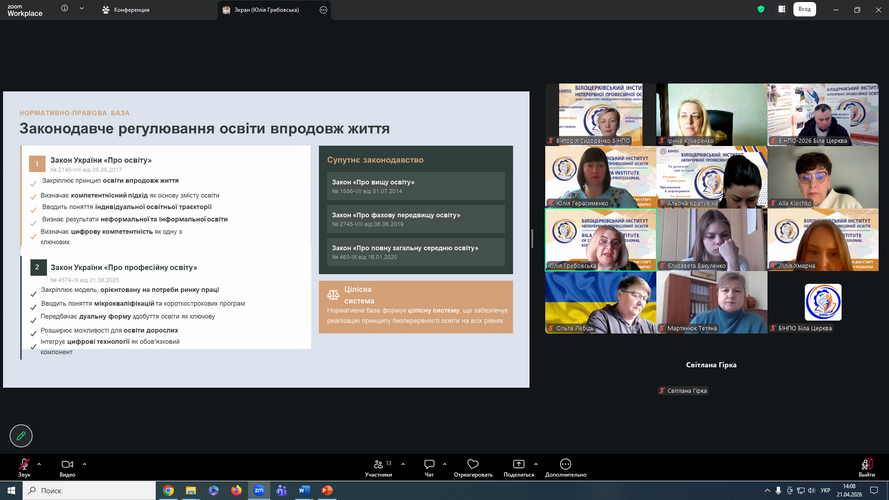The height and width of the screenshot is (500, 889).
Task: Open the Chat panel icon
Action: click(x=429, y=464)
